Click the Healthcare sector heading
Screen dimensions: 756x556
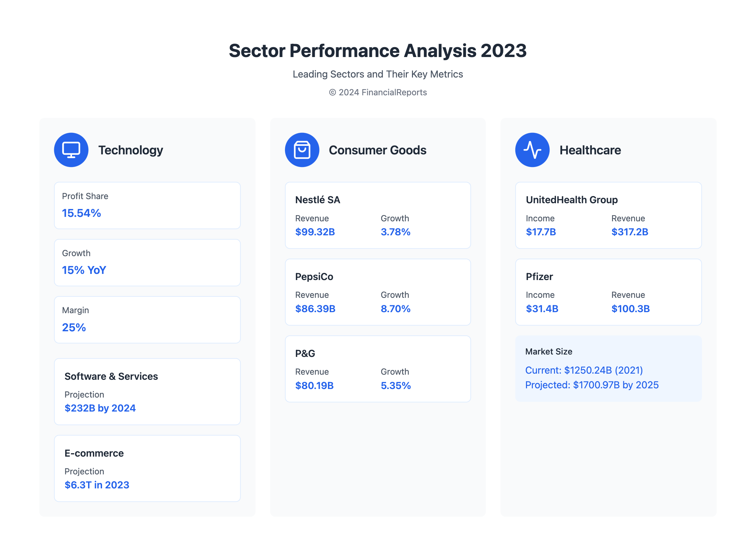(x=590, y=150)
